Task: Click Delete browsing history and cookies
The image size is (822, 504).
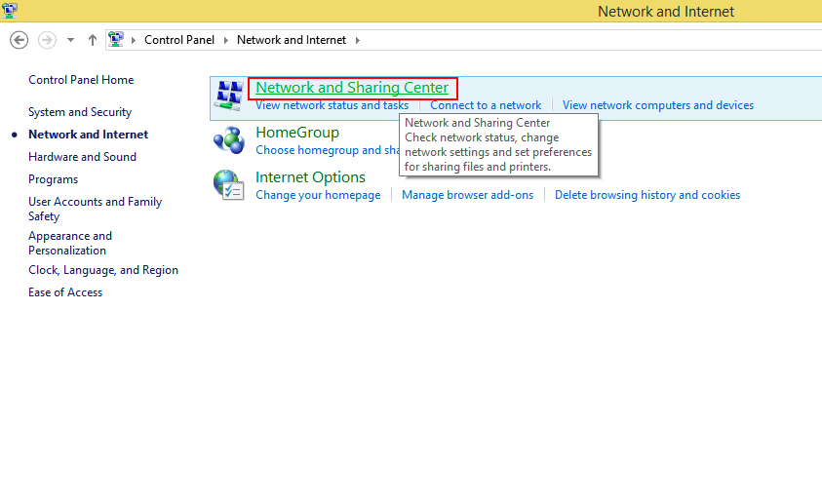Action: [x=647, y=195]
